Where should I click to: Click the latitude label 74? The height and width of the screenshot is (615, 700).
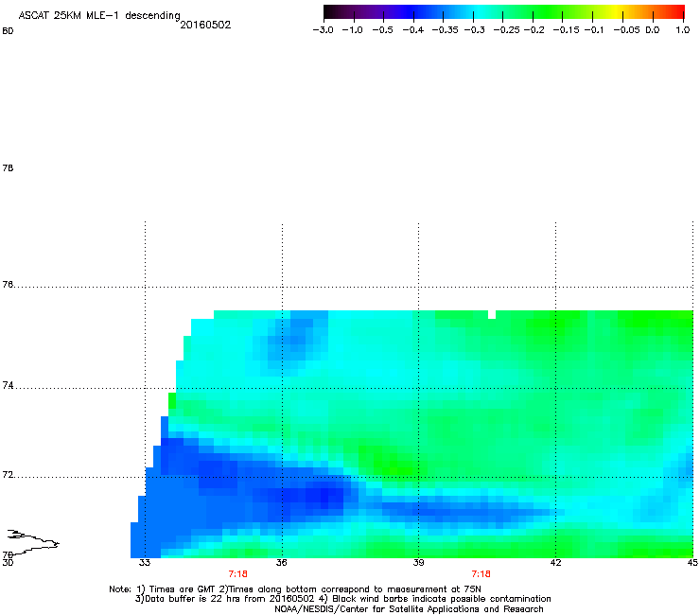click(x=8, y=385)
